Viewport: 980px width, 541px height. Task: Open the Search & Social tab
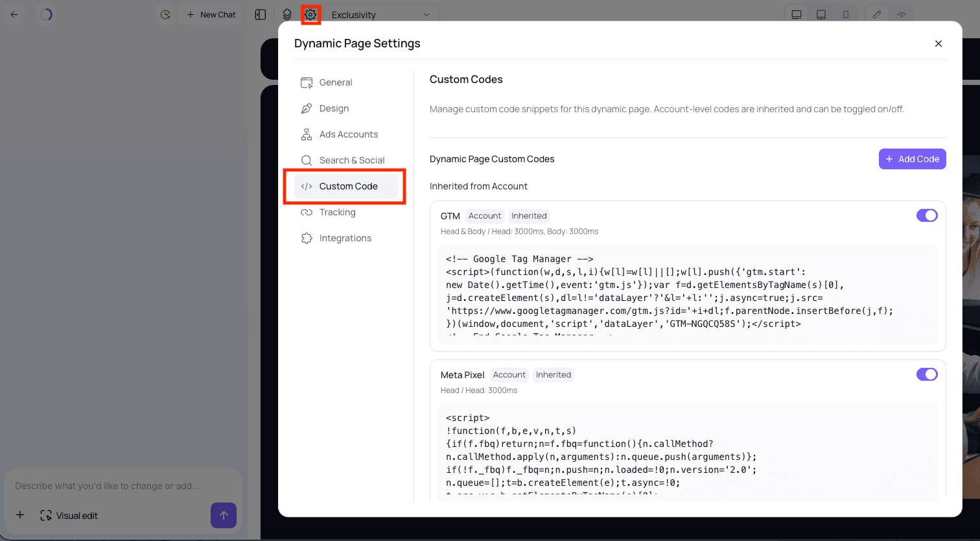click(346, 160)
